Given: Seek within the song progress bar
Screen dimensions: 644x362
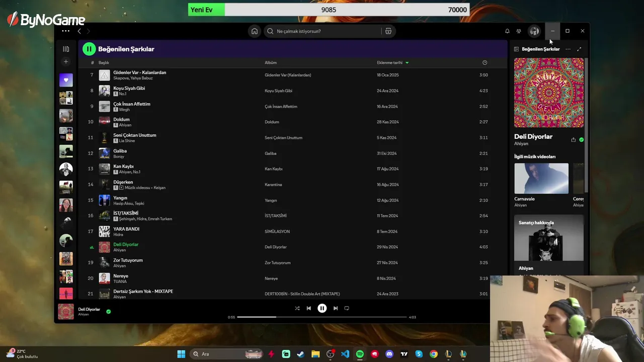Looking at the screenshot, I should (322, 317).
